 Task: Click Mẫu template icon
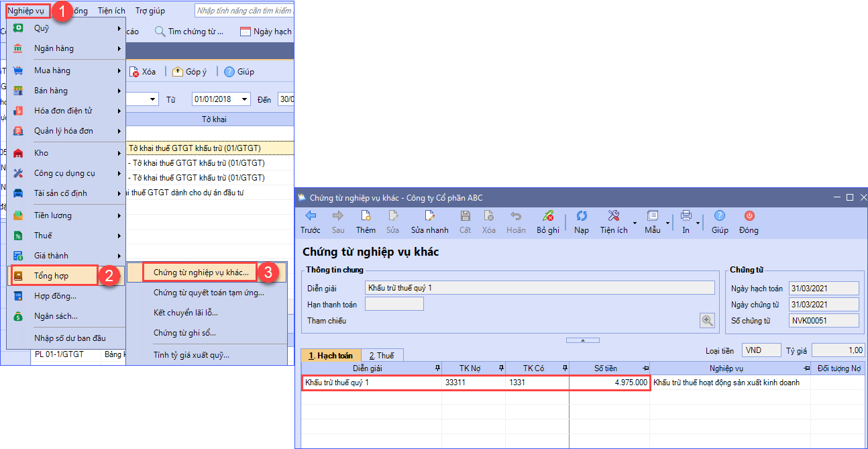[653, 216]
